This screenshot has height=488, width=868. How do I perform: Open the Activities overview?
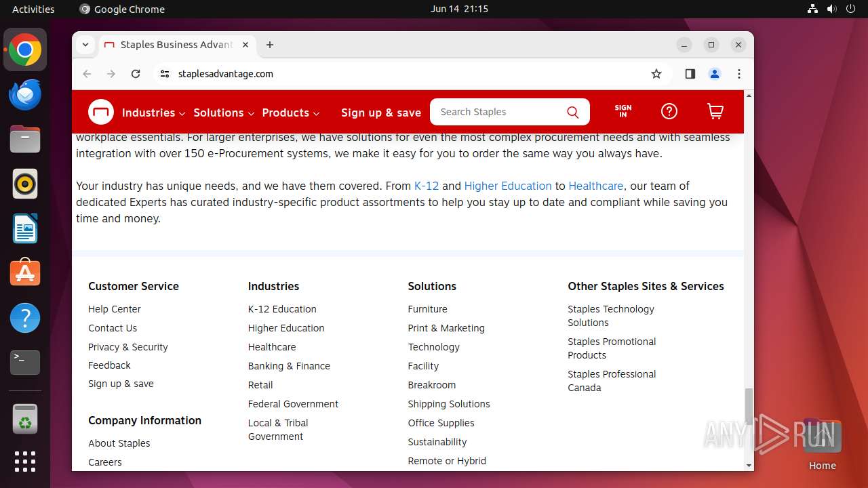[x=33, y=9]
